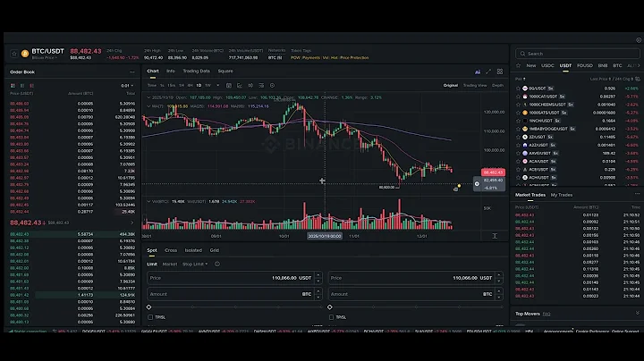644x361 pixels.
Task: Click the buy-side Price input field
Action: click(234, 278)
